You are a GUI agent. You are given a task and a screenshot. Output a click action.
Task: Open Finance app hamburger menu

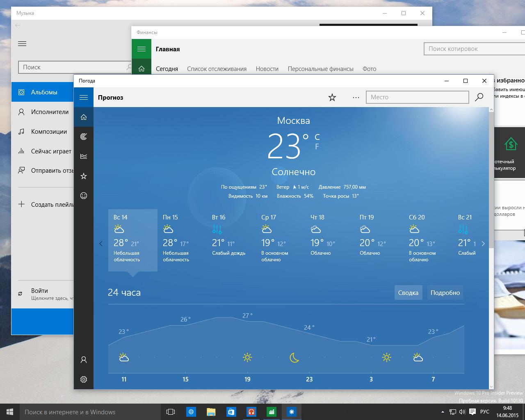[142, 49]
